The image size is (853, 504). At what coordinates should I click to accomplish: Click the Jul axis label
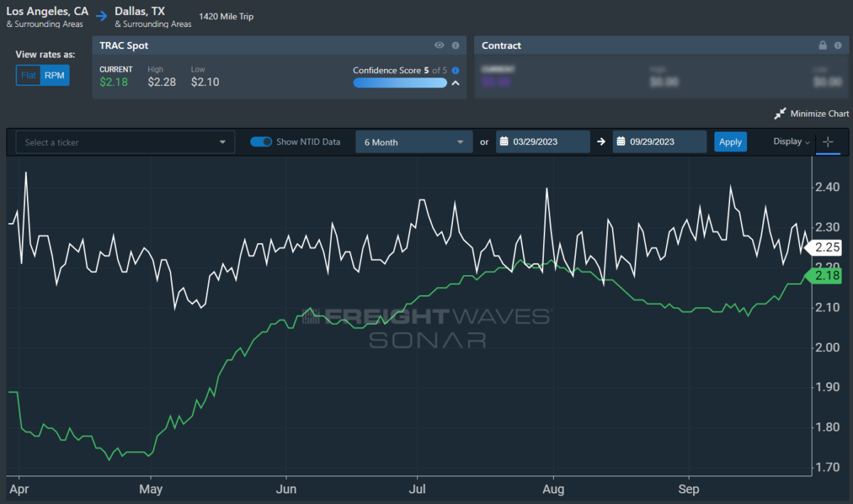[x=417, y=490]
